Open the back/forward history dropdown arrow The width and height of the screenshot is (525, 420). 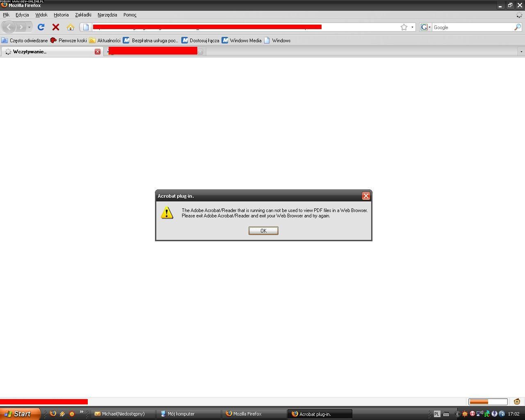tap(29, 27)
